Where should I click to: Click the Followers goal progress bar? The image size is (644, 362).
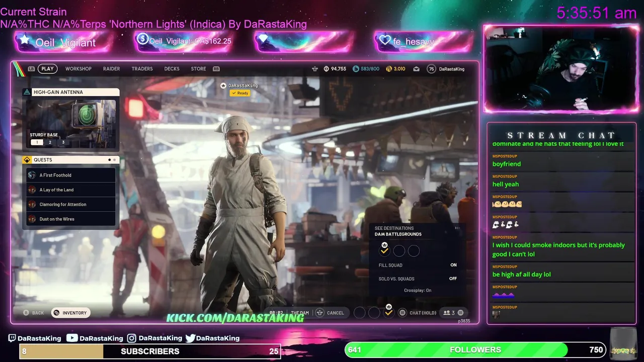475,350
